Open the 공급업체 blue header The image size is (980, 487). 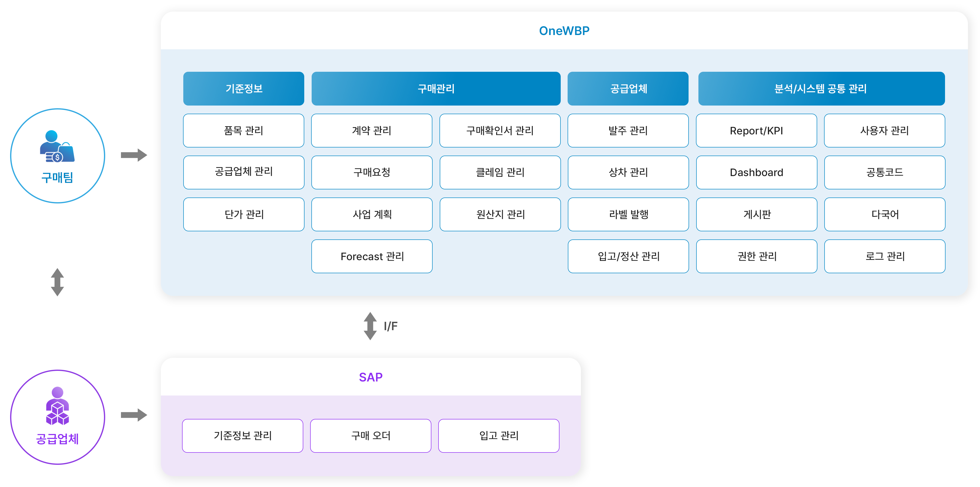pyautogui.click(x=628, y=89)
